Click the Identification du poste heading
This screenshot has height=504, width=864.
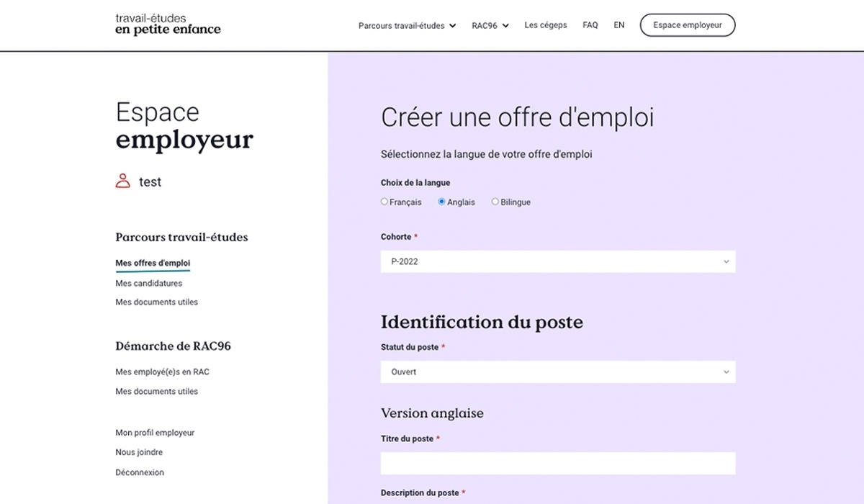tap(482, 323)
